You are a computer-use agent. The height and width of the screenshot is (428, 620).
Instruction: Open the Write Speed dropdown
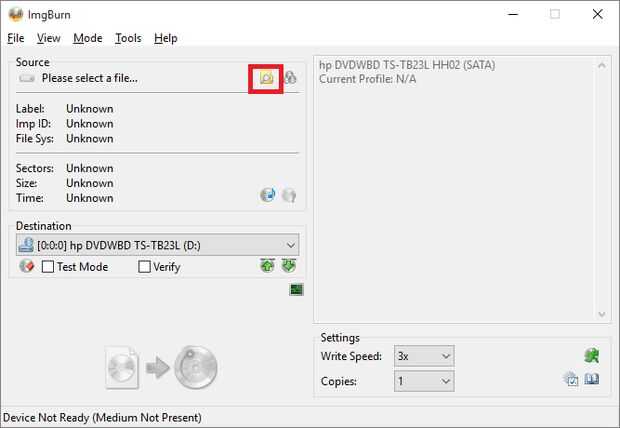click(x=424, y=356)
